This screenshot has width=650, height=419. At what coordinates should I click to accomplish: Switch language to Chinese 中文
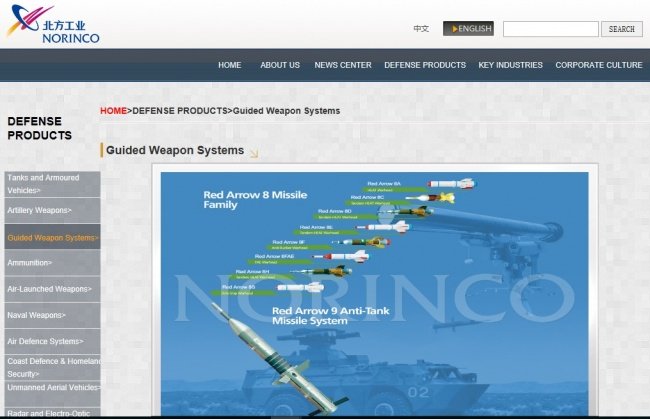tap(421, 29)
